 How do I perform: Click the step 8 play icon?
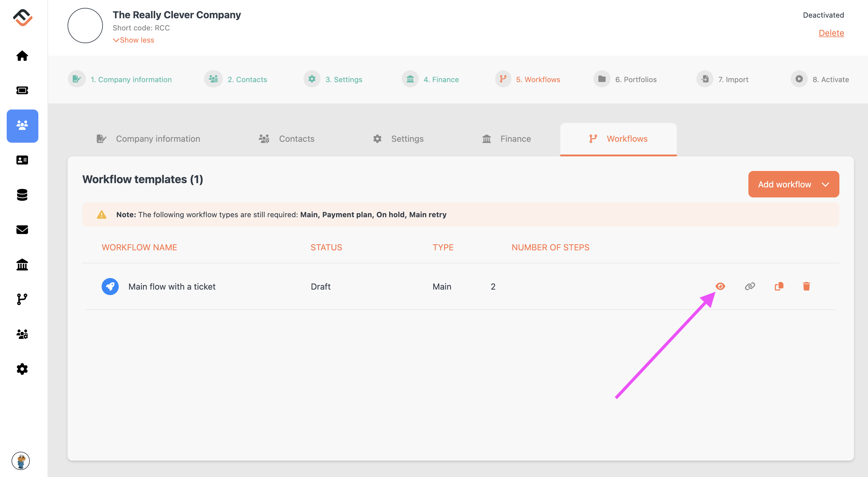[799, 79]
